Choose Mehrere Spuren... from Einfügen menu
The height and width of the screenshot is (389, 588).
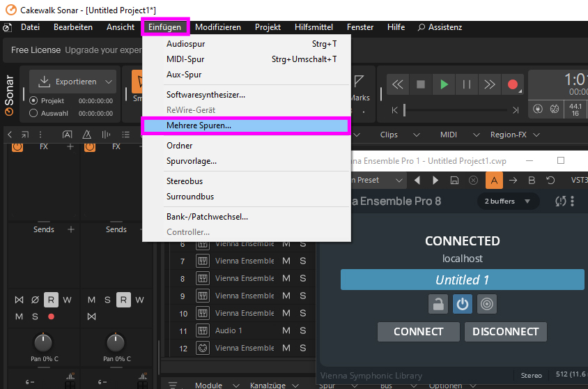(246, 125)
